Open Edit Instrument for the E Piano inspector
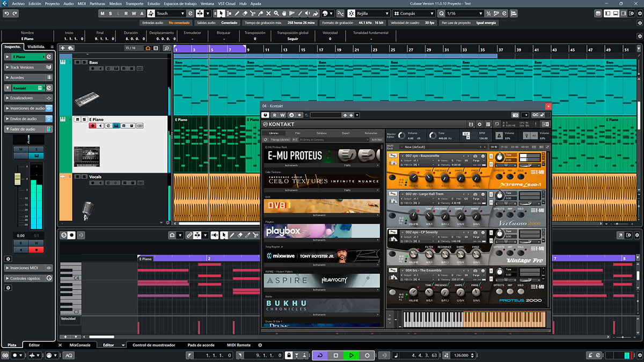 point(49,56)
